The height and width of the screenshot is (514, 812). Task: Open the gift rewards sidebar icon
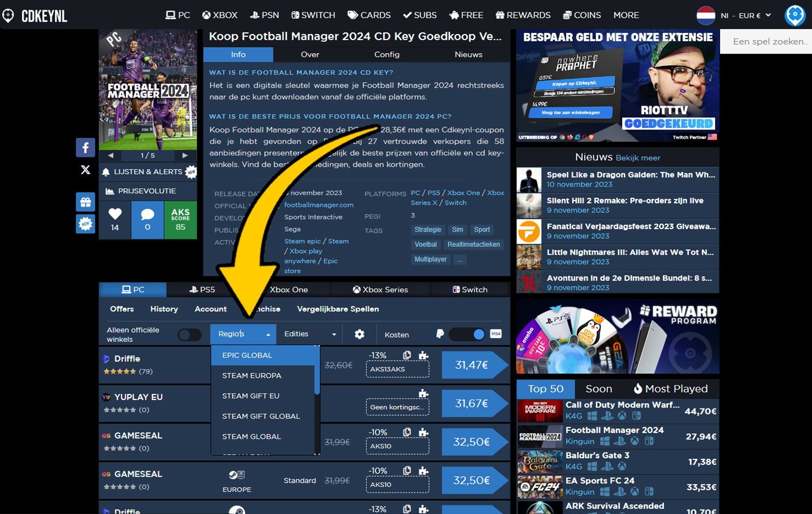tap(85, 202)
